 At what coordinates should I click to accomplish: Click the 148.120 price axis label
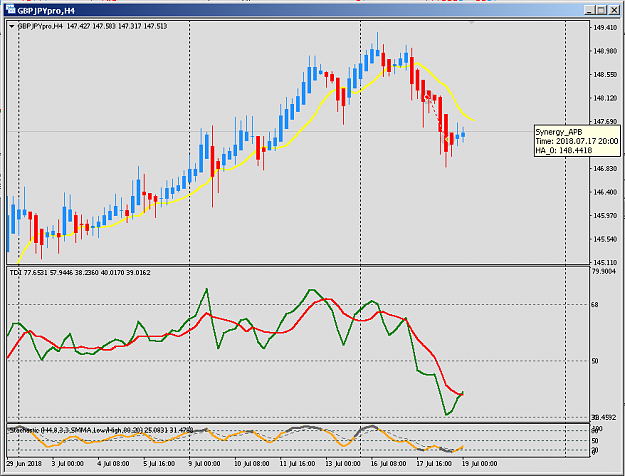click(x=605, y=98)
